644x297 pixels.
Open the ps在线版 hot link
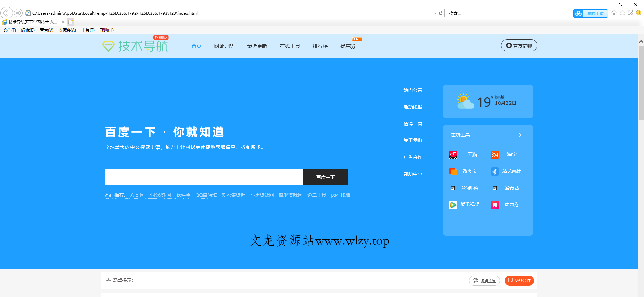tap(341, 195)
